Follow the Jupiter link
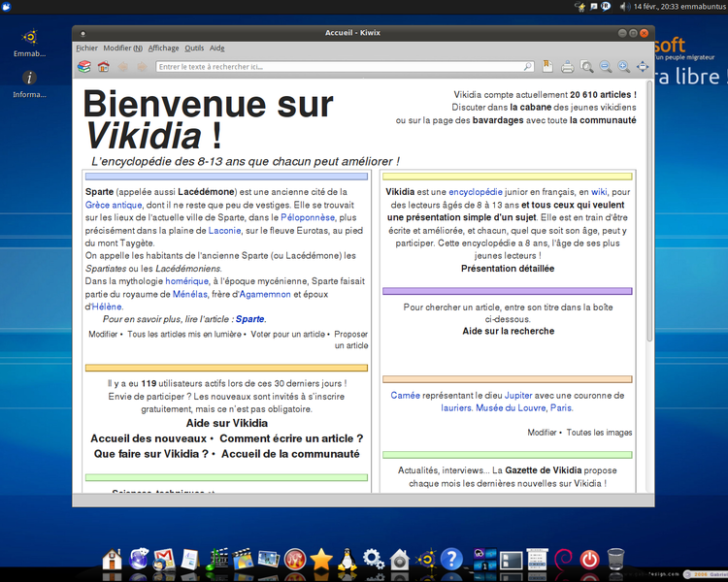Screen dimensions: 728x582 pos(518,396)
